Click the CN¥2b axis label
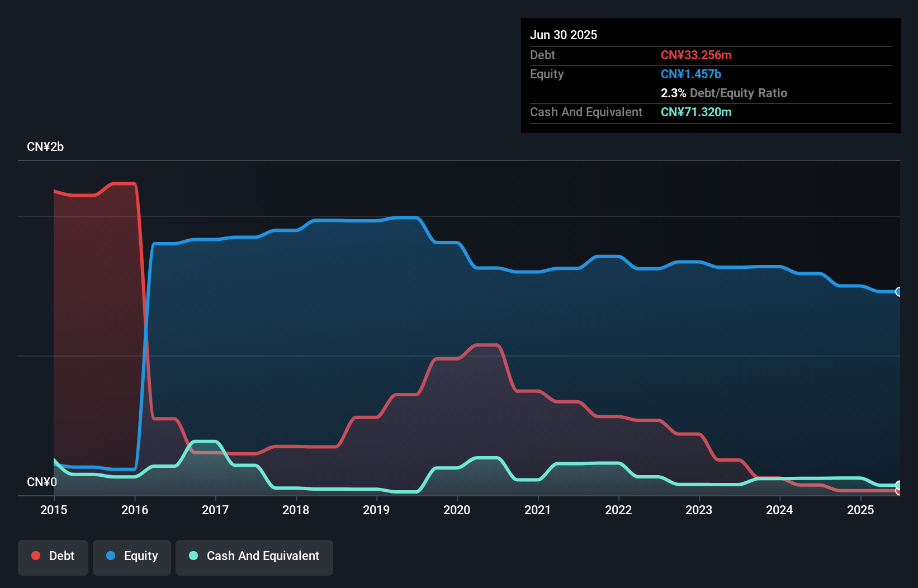918x588 pixels. (45, 146)
